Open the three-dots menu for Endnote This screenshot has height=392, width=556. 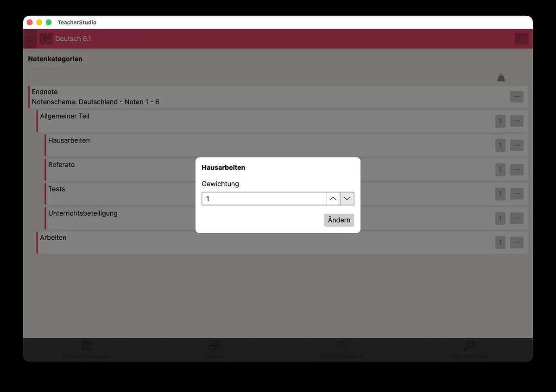pyautogui.click(x=517, y=97)
